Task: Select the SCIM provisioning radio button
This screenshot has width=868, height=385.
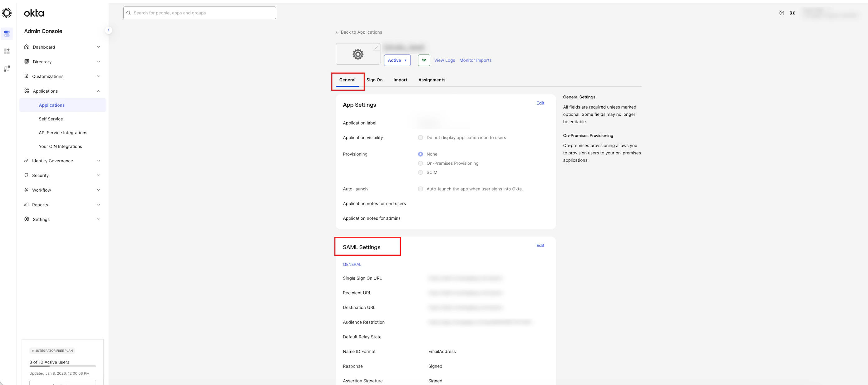Action: click(420, 173)
